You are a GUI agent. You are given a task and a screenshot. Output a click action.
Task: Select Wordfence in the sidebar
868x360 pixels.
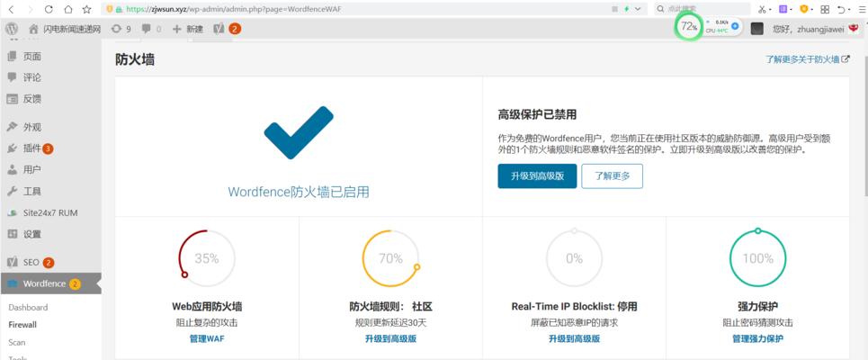[51, 284]
